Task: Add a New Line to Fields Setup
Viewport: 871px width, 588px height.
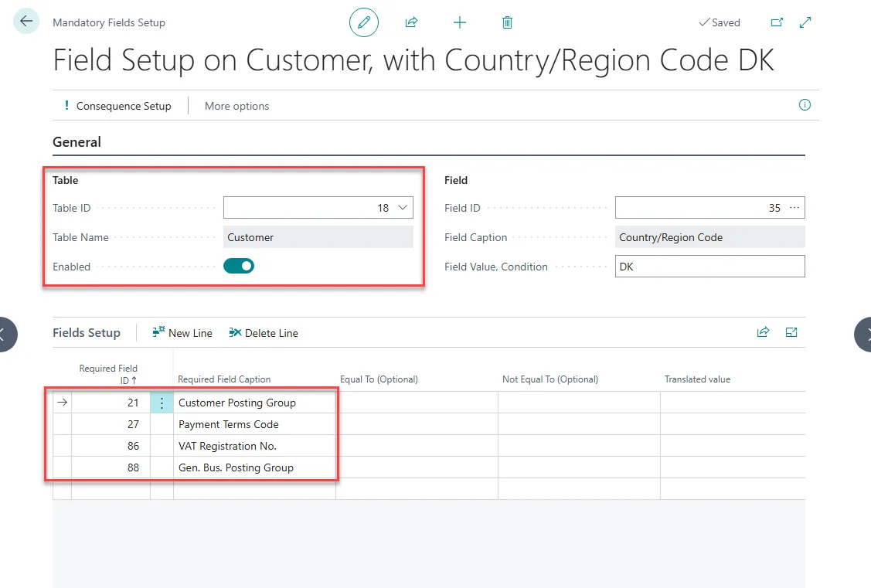Action: click(x=182, y=333)
